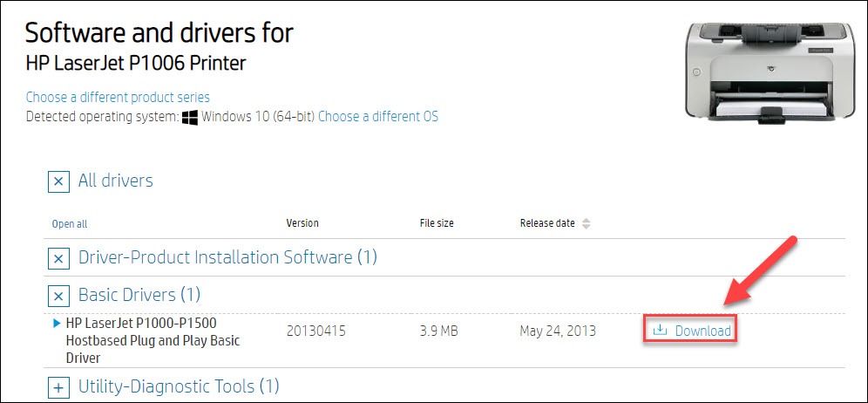868x403 pixels.
Task: Expand the Utility-Diagnostic Tools plus icon
Action: pyautogui.click(x=58, y=387)
